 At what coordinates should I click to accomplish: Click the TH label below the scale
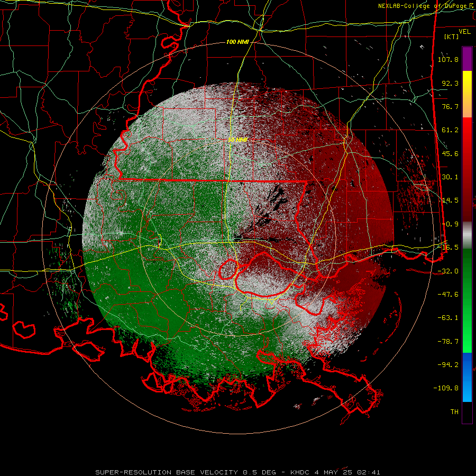454,412
